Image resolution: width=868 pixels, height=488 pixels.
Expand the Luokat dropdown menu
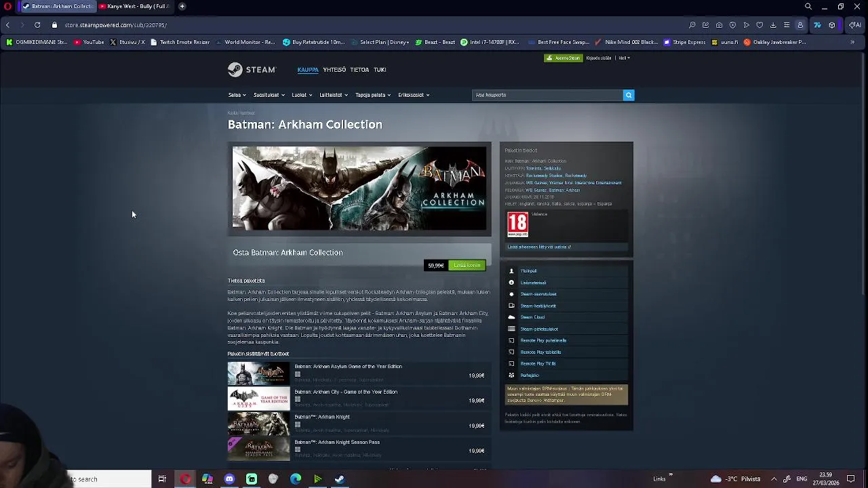(302, 95)
